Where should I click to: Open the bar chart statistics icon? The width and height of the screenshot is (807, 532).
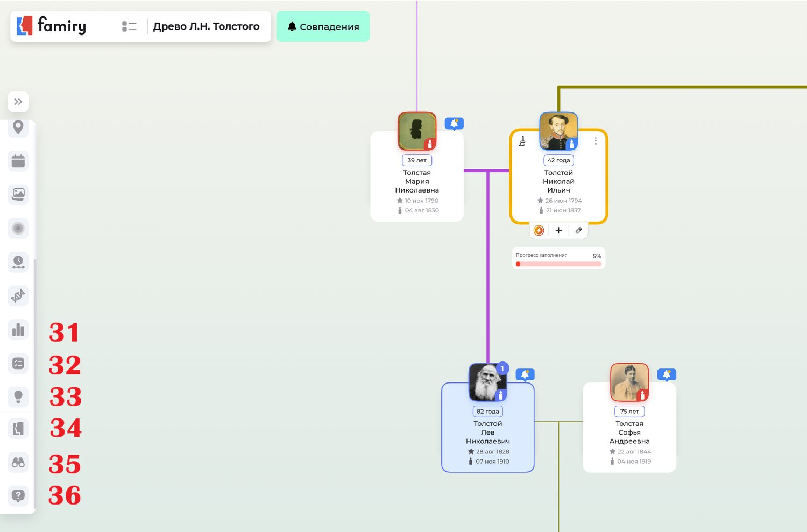coord(18,329)
